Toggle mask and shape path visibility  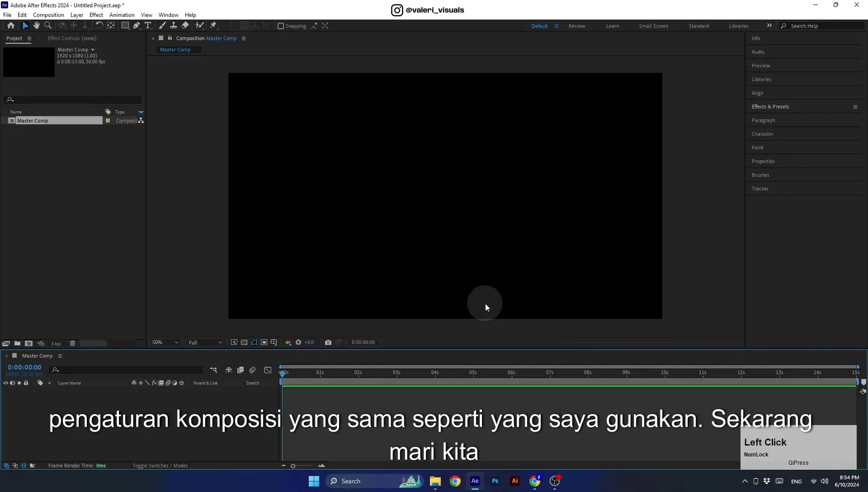point(254,342)
